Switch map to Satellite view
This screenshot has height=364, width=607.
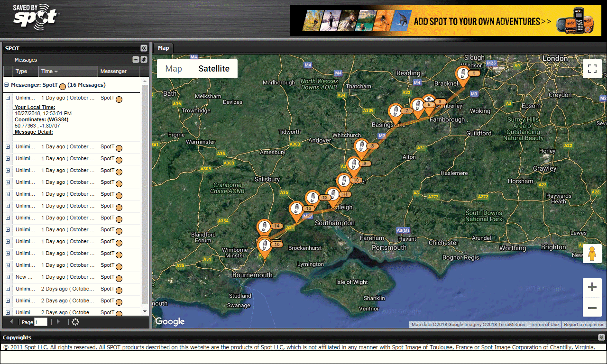click(214, 69)
